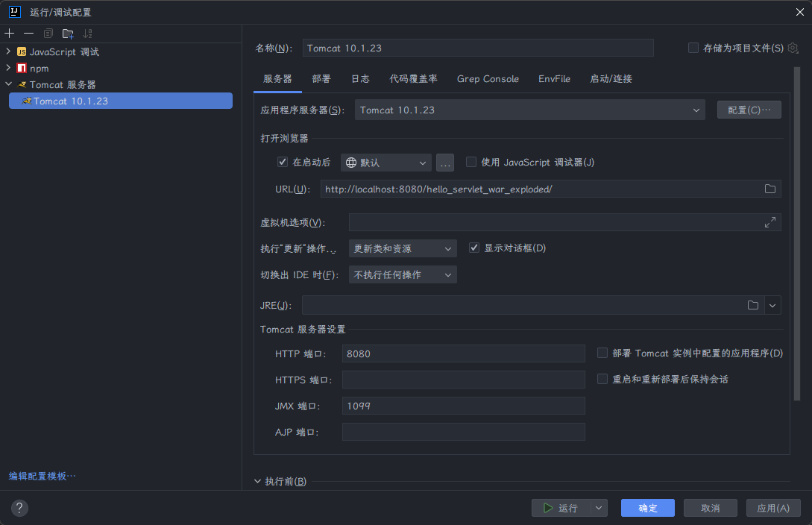Image resolution: width=812 pixels, height=525 pixels.
Task: Click the IntelliJ logo in title bar
Action: pos(14,11)
